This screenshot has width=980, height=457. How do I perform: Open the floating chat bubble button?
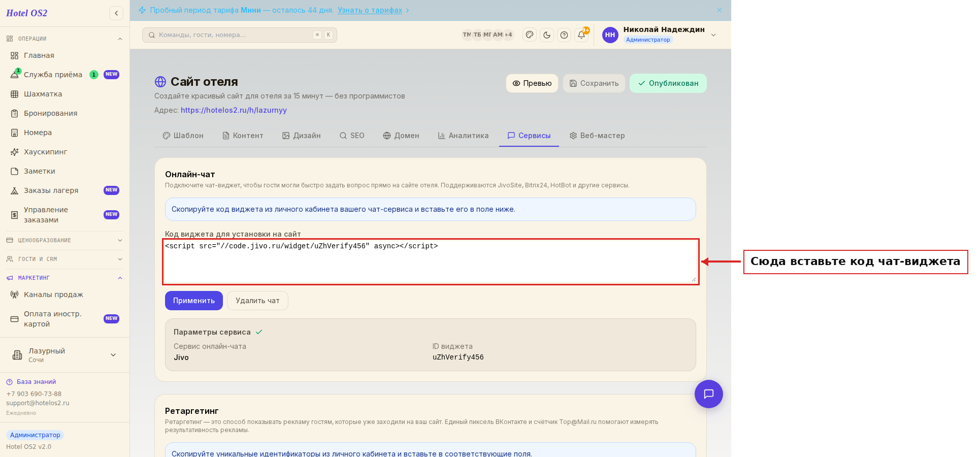click(x=709, y=394)
